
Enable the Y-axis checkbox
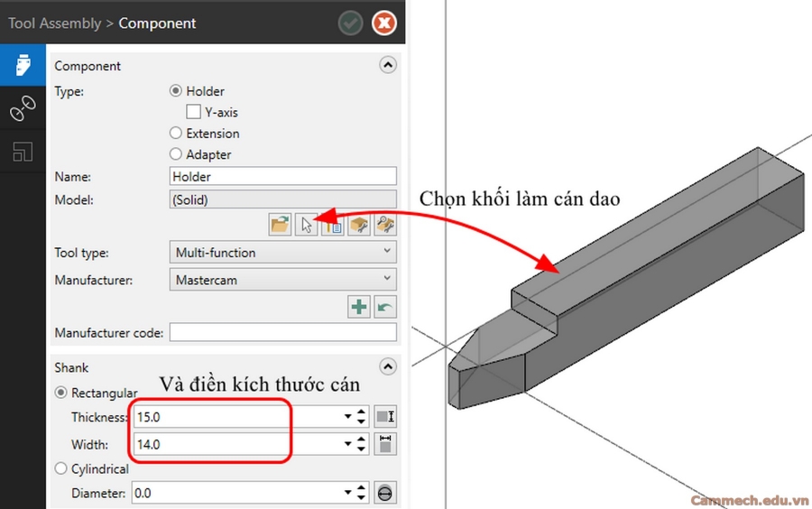click(193, 112)
